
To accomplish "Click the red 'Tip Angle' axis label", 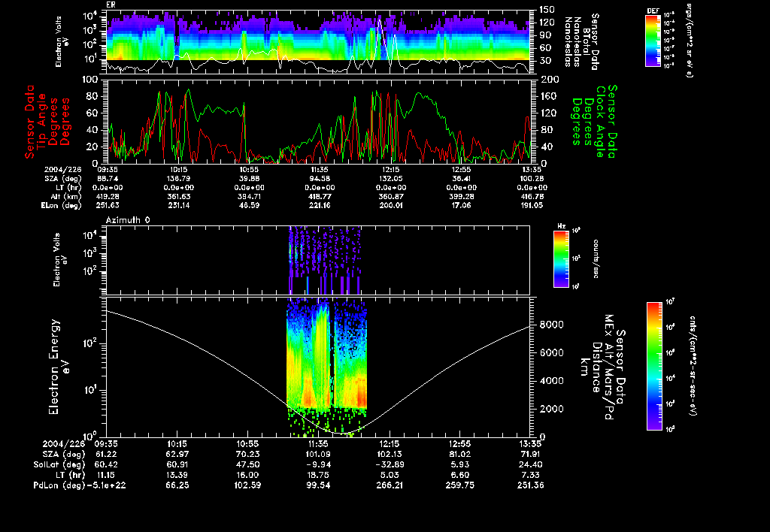I will click(x=42, y=122).
